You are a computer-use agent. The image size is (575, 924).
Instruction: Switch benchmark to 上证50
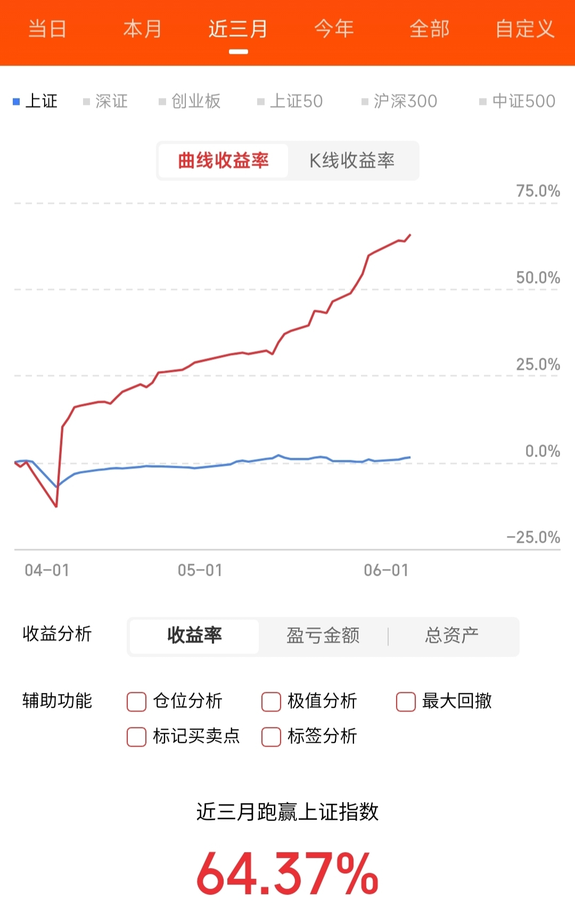tap(290, 101)
